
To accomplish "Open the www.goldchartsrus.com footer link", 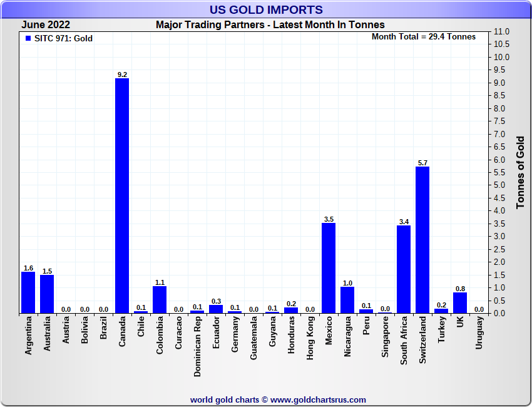I will pyautogui.click(x=318, y=399).
